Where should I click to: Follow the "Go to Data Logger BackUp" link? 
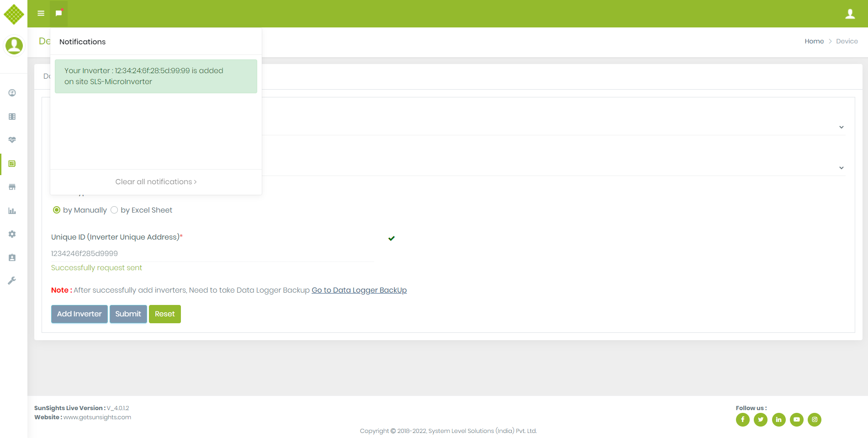pos(359,290)
